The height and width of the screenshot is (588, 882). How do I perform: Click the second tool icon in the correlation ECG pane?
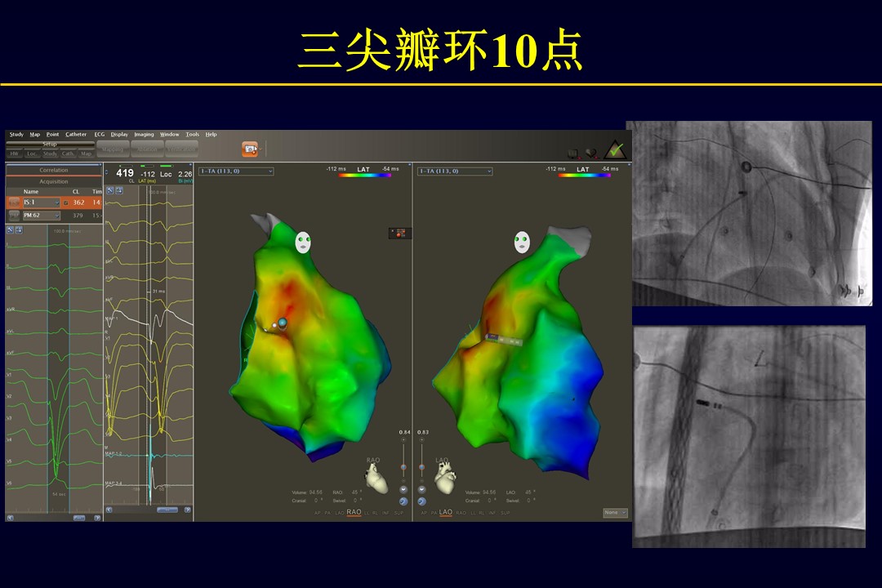19,230
